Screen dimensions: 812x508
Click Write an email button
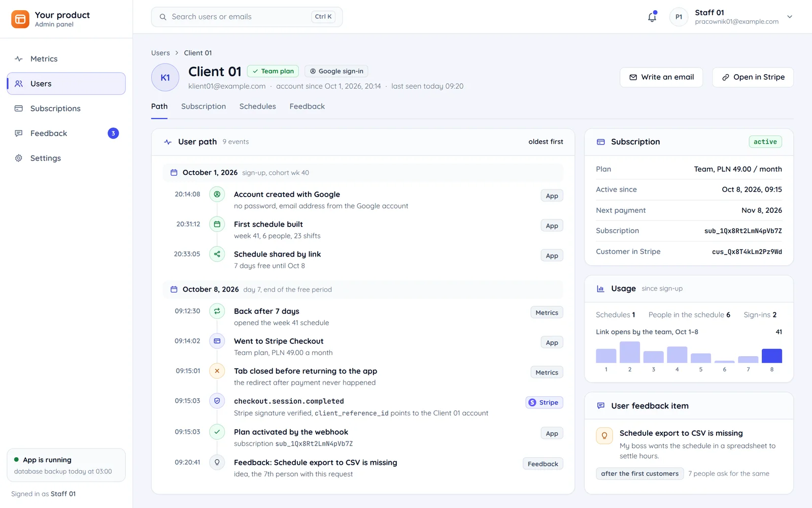coord(661,77)
